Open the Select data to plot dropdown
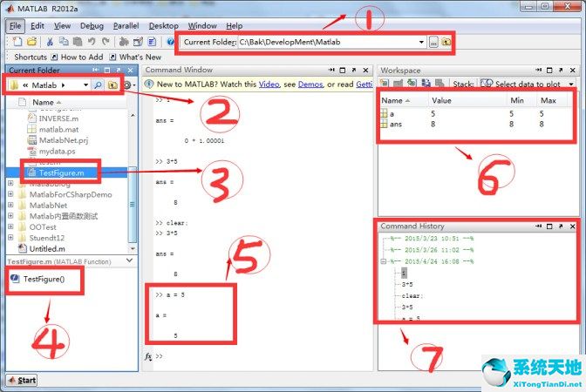586x392 pixels. coord(571,84)
